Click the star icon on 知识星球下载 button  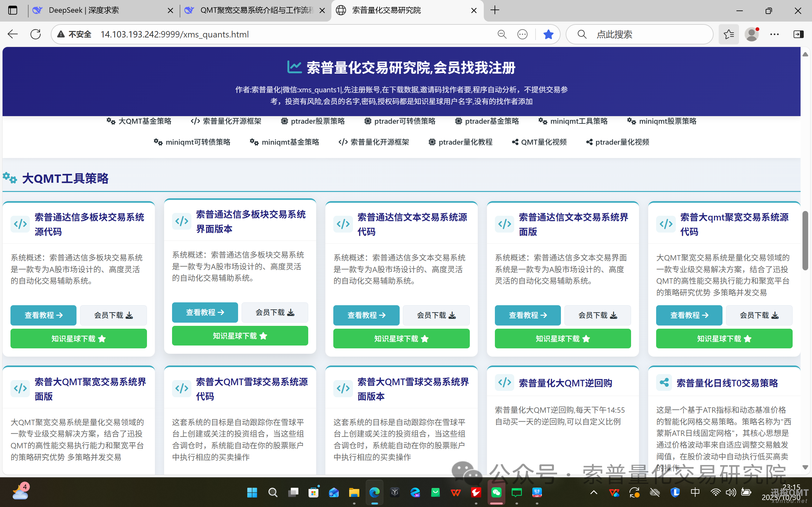pos(102,339)
